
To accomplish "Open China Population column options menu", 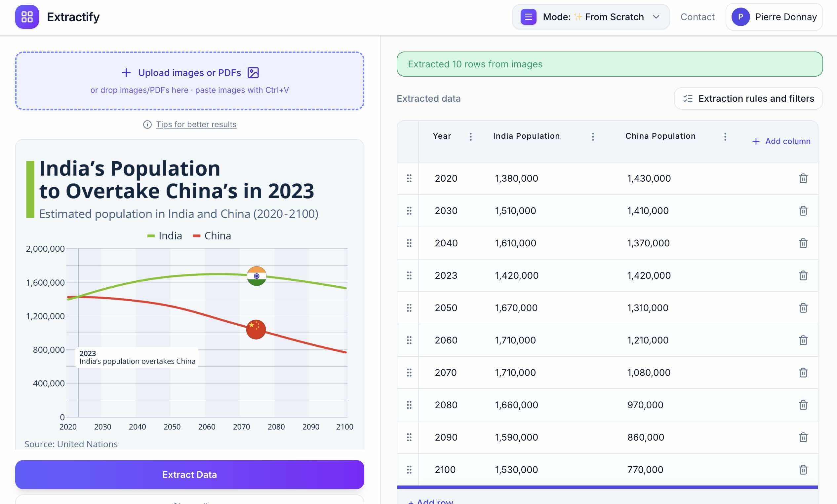I will pyautogui.click(x=725, y=136).
